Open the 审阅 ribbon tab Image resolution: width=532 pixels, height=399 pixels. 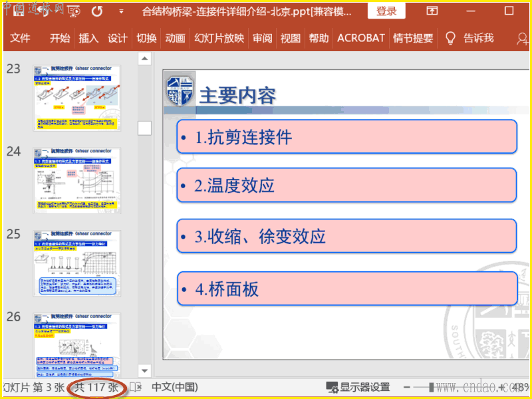click(x=262, y=38)
